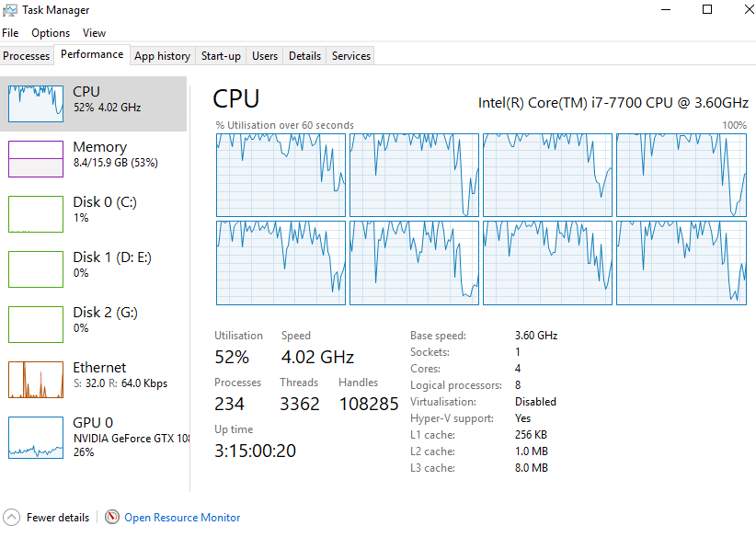
Task: Select Disk 2 (G:) in sidebar
Action: coord(36,324)
